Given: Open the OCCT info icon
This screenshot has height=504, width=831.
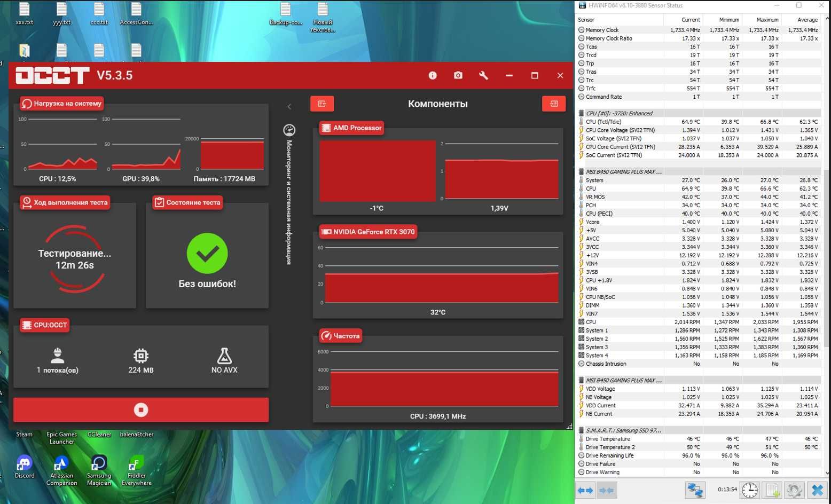Looking at the screenshot, I should pyautogui.click(x=433, y=75).
